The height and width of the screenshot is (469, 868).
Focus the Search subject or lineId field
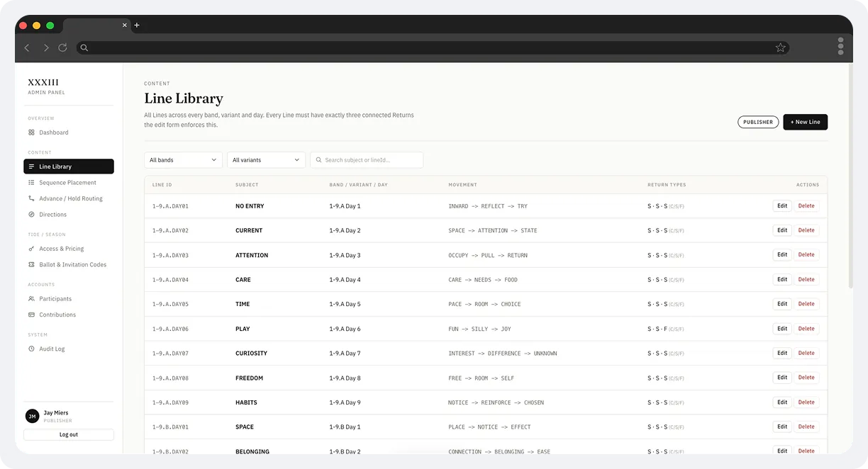(367, 160)
